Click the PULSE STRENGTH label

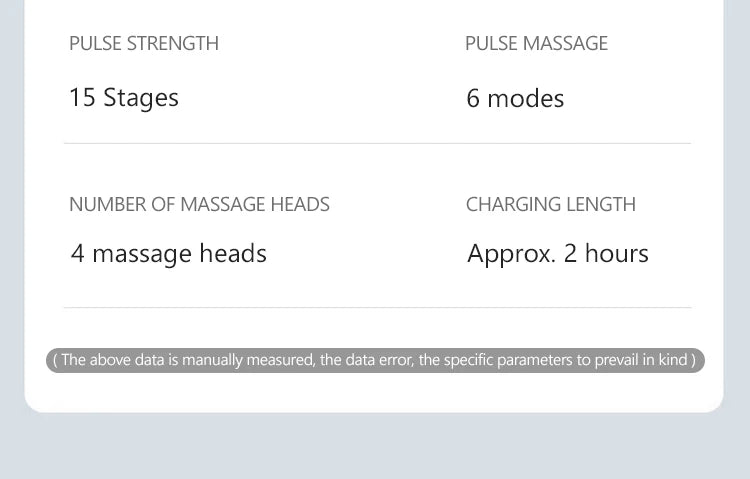(x=143, y=43)
